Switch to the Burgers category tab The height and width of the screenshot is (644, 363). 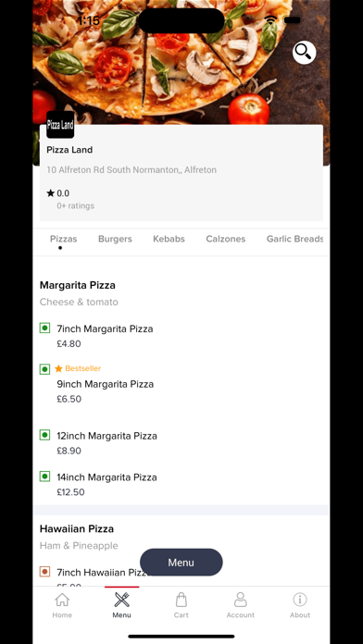115,239
